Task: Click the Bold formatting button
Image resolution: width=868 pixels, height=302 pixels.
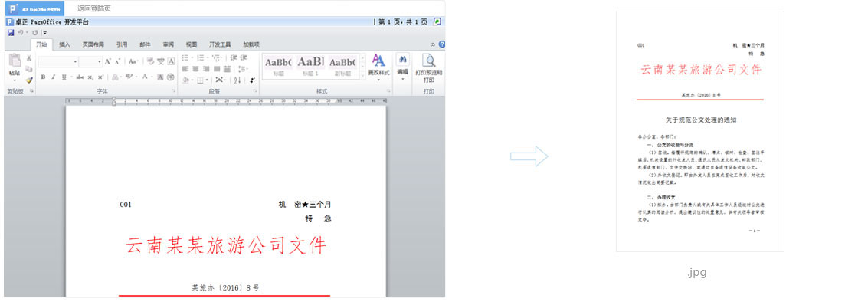Action: click(43, 77)
